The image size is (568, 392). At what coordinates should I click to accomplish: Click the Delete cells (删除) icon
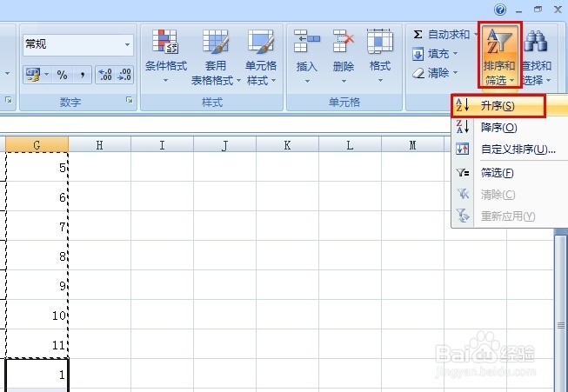point(343,41)
